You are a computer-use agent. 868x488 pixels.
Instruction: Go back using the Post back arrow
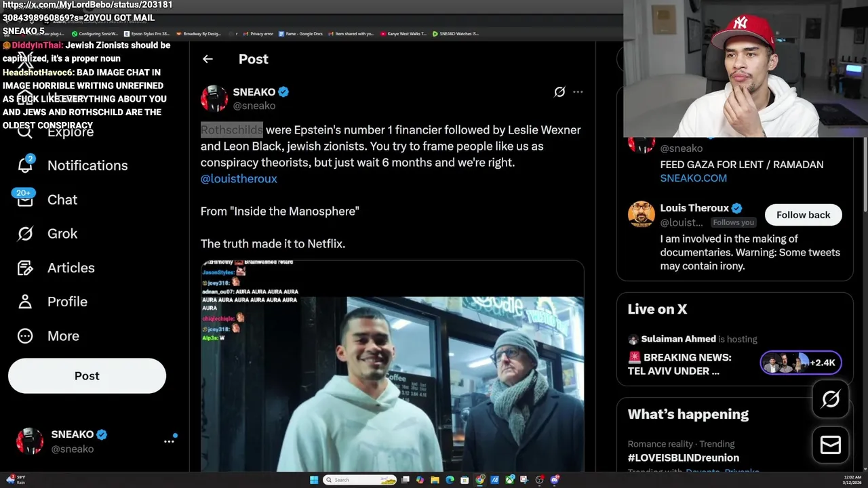click(208, 59)
